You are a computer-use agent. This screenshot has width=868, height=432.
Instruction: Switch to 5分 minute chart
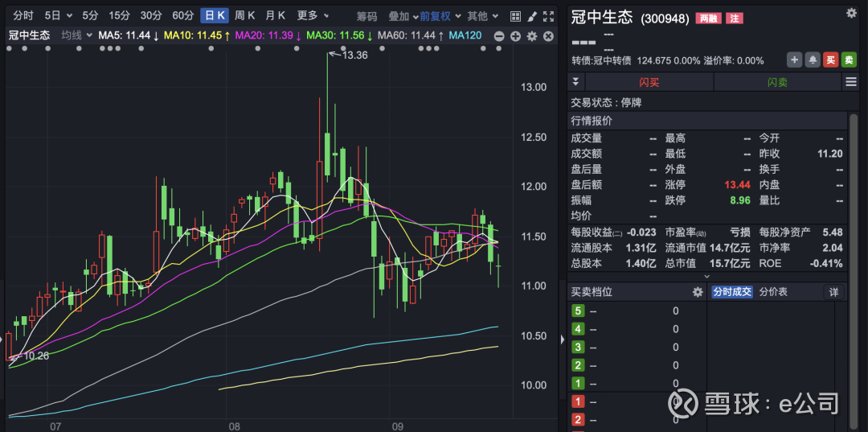tap(90, 16)
